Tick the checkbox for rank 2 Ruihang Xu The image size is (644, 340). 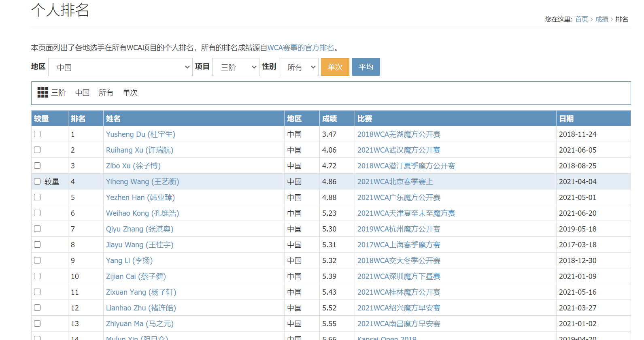(x=37, y=150)
